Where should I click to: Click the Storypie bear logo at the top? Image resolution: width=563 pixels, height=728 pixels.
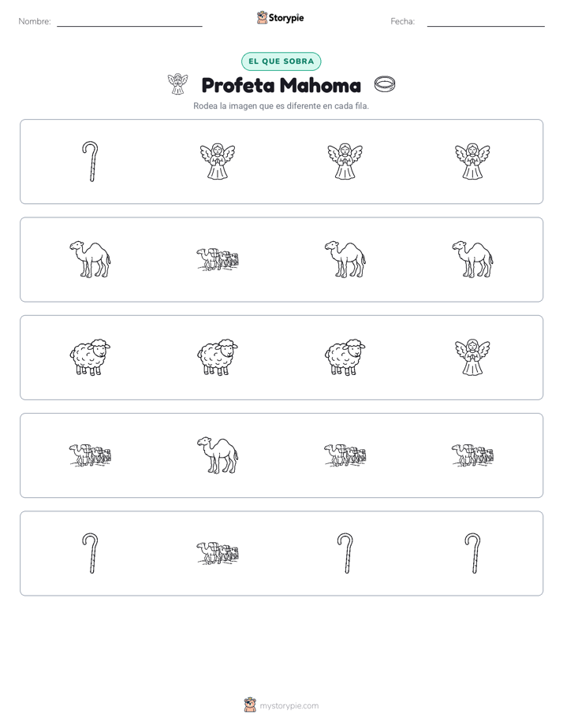pyautogui.click(x=262, y=17)
